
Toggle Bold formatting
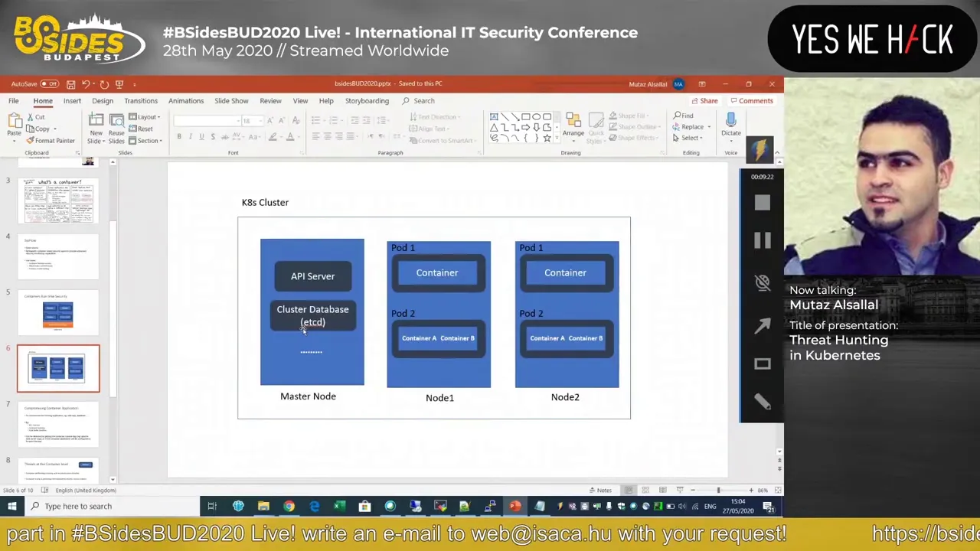pyautogui.click(x=179, y=137)
